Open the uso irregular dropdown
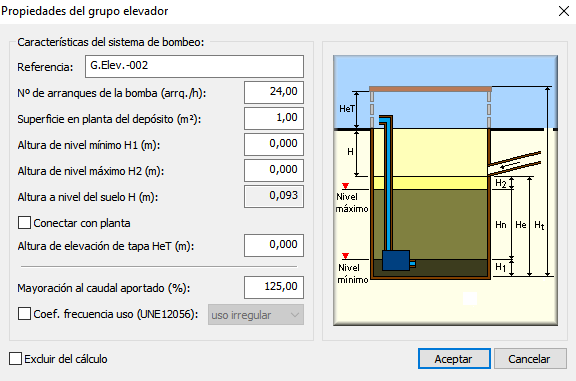576x381 pixels. coord(256,315)
